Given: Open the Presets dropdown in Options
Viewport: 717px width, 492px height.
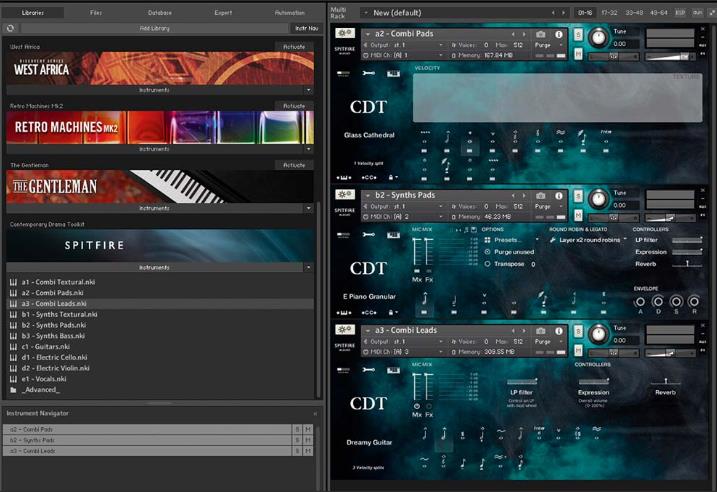Looking at the screenshot, I should point(508,240).
